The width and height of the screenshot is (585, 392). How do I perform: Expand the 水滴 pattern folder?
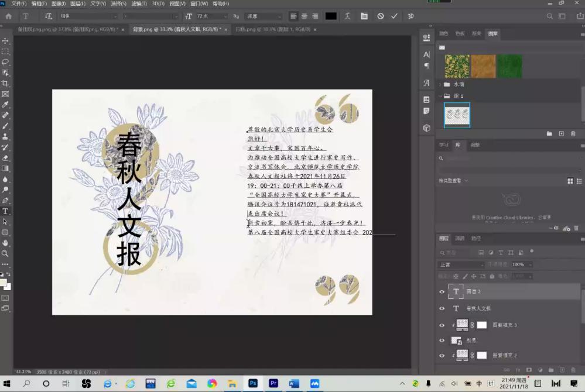pos(440,84)
